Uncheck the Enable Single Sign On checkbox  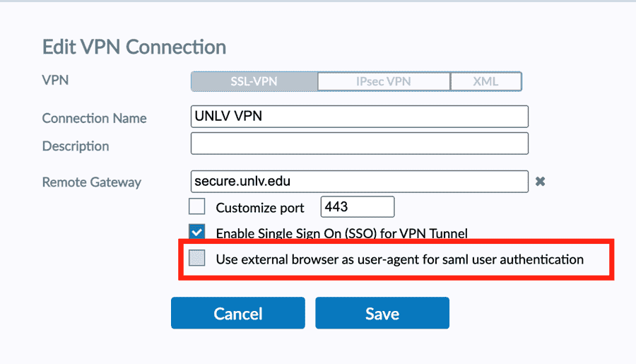[197, 232]
